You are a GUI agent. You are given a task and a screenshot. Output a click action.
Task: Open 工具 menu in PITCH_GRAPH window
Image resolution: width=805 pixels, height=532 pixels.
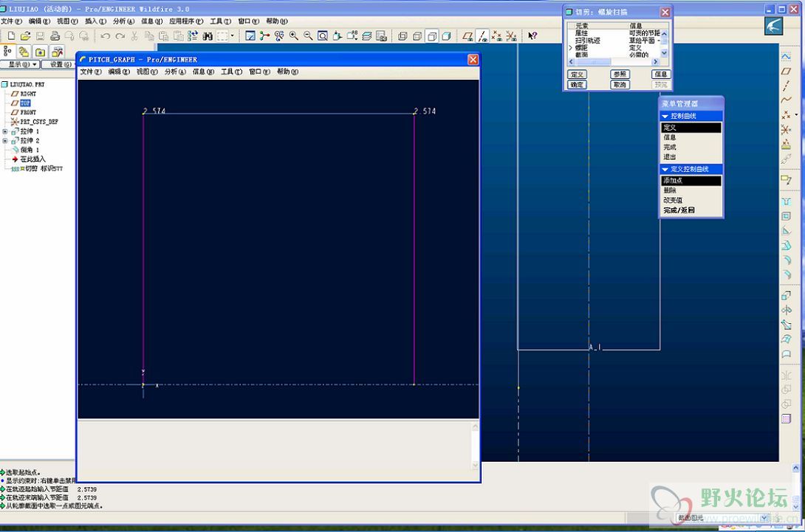tap(231, 72)
